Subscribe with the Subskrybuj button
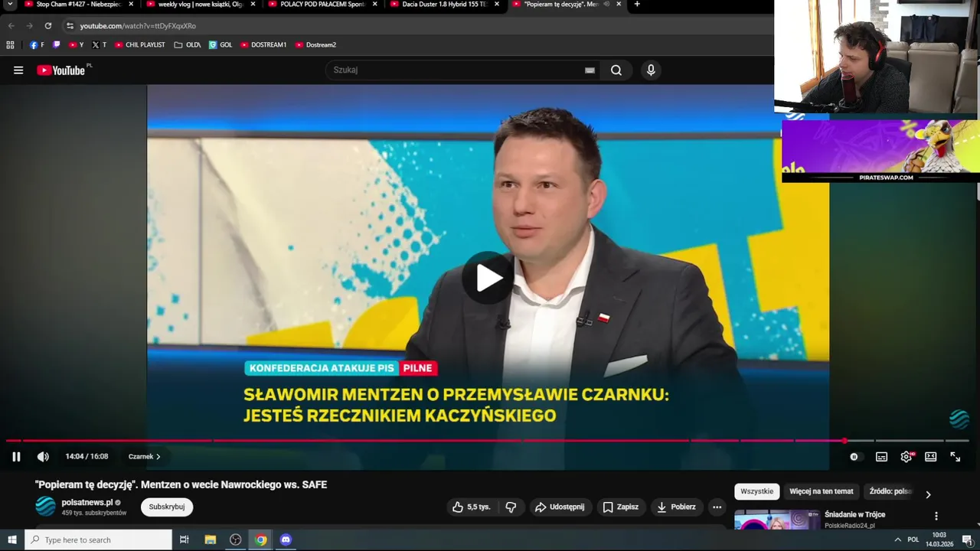Image resolution: width=980 pixels, height=551 pixels. point(167,507)
